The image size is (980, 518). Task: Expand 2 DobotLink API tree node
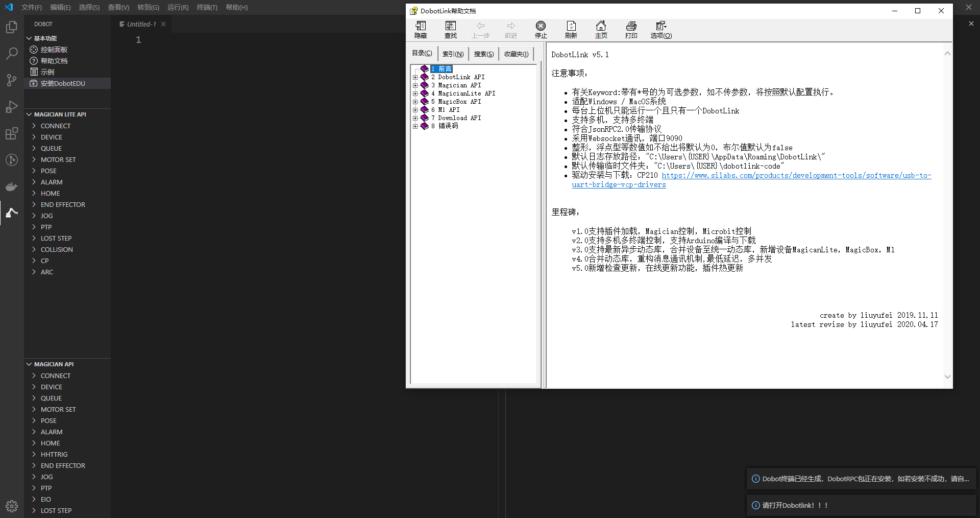point(415,77)
